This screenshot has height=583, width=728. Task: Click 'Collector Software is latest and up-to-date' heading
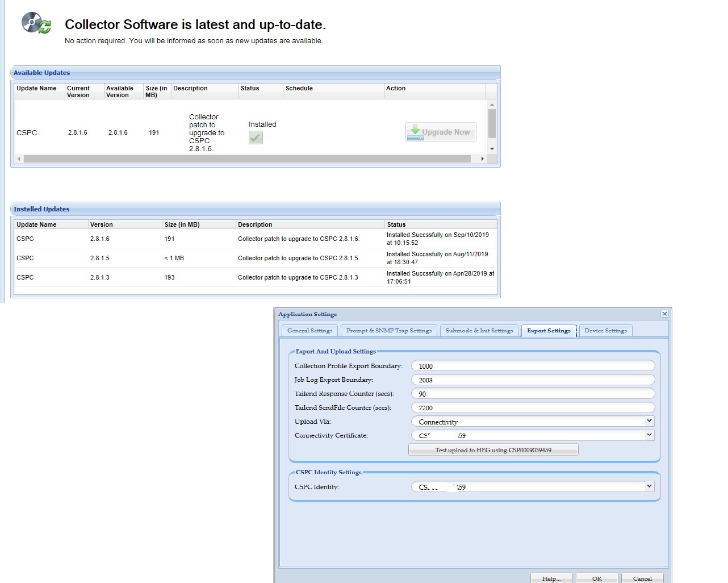click(195, 24)
